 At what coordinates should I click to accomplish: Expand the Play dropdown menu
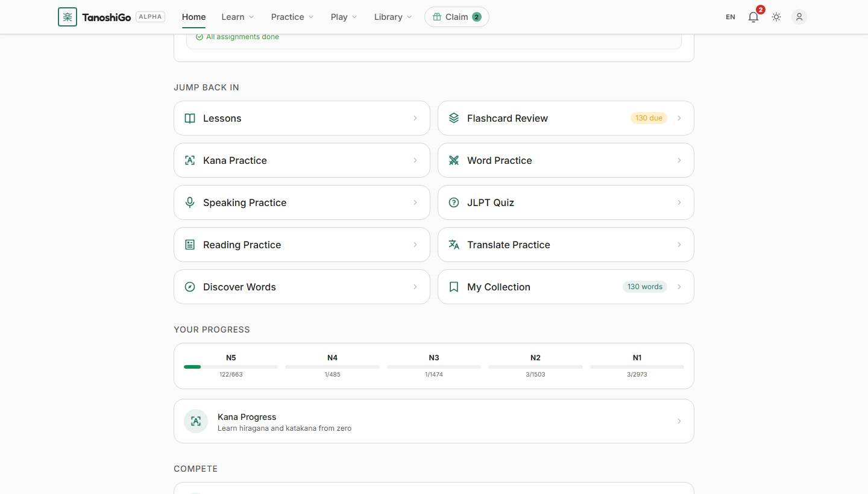pos(344,17)
